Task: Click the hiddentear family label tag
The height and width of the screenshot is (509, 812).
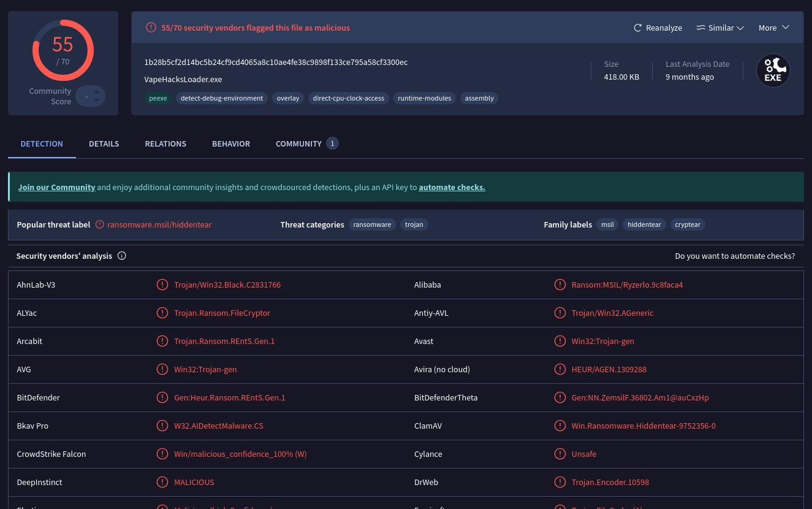Action: click(x=644, y=224)
